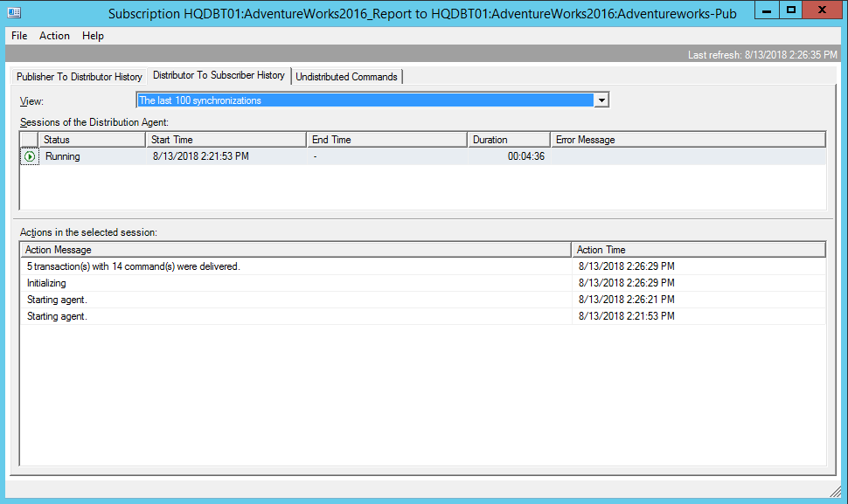This screenshot has width=848, height=504.
Task: Sort sessions by Start Time column
Action: [226, 140]
